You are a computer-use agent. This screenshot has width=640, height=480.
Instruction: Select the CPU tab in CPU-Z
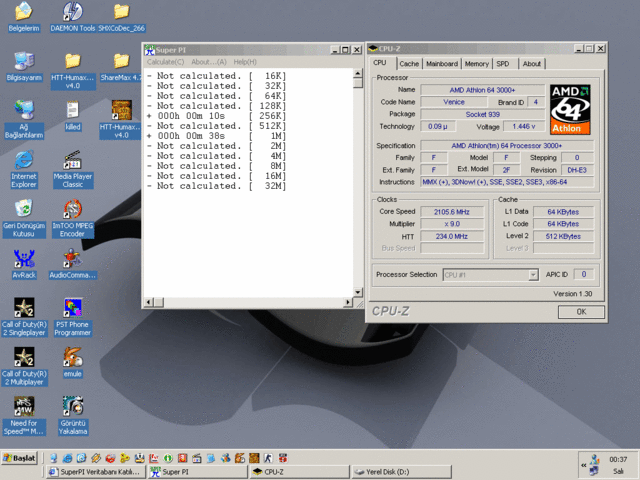click(380, 63)
